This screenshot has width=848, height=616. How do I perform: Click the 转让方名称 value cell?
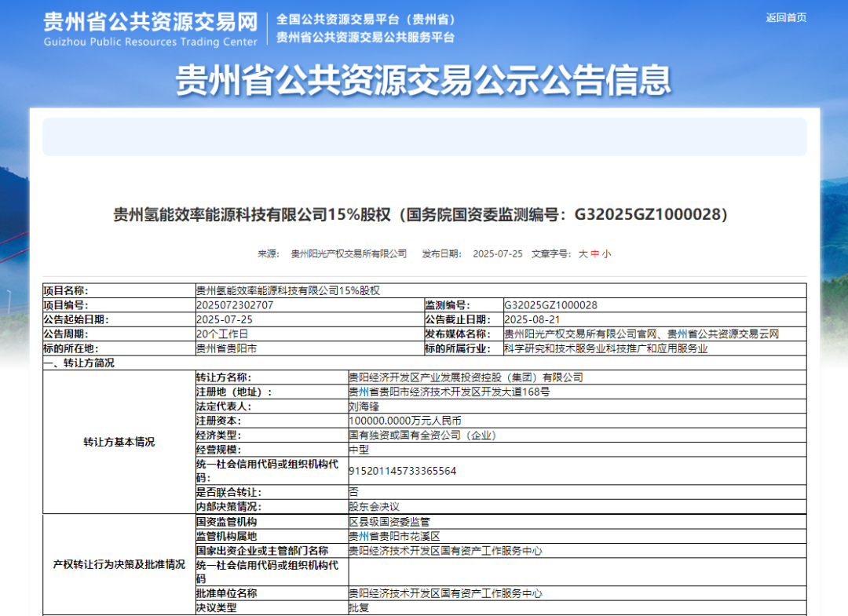(x=577, y=377)
